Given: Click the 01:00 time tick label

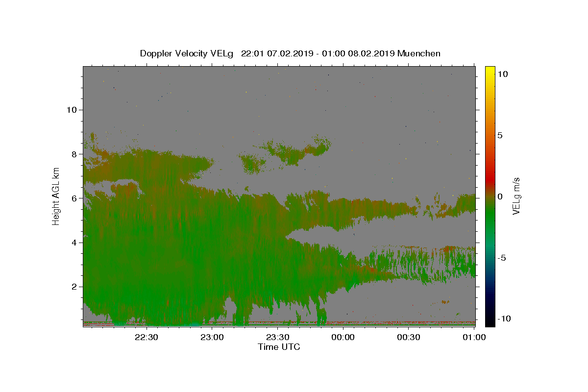Looking at the screenshot, I should point(474,337).
